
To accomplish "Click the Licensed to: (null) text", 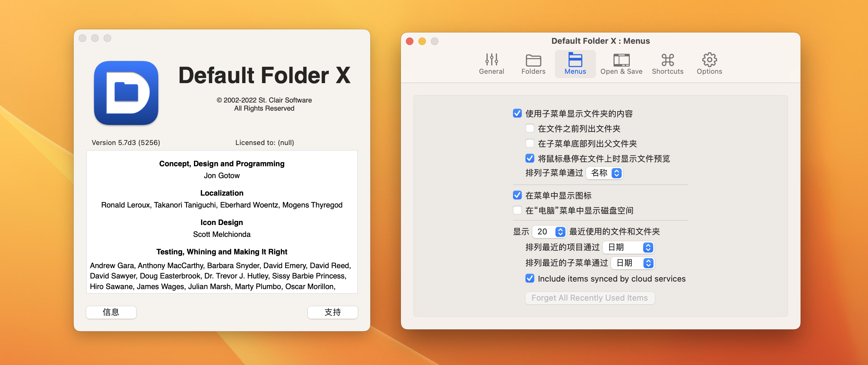I will [x=264, y=143].
